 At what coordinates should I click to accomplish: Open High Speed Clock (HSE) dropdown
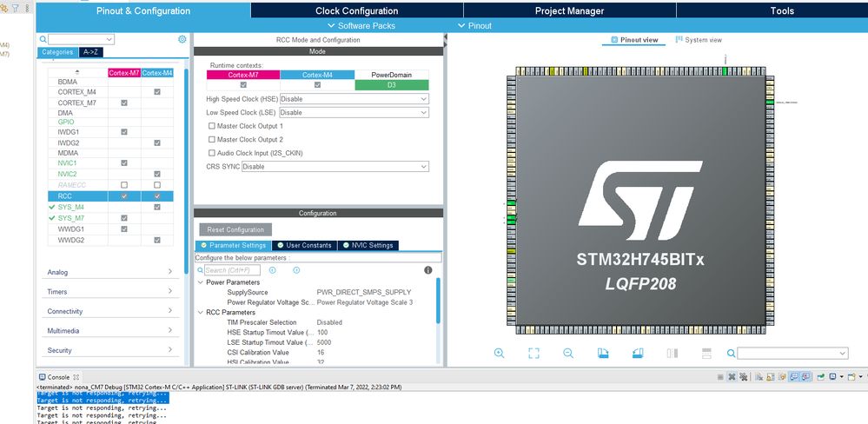coord(354,98)
